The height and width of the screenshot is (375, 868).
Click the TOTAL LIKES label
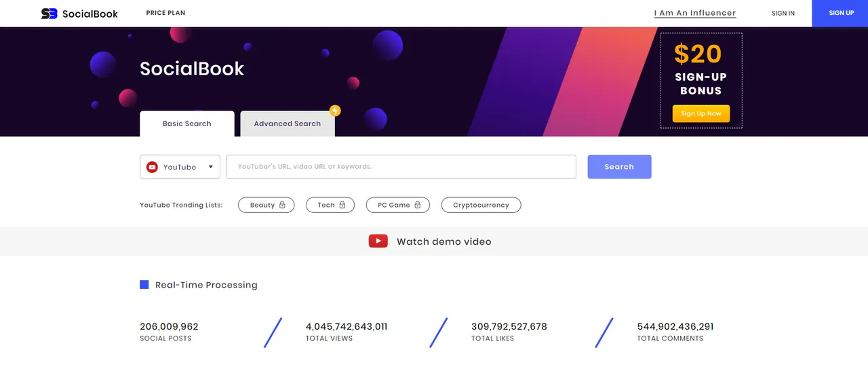point(492,338)
